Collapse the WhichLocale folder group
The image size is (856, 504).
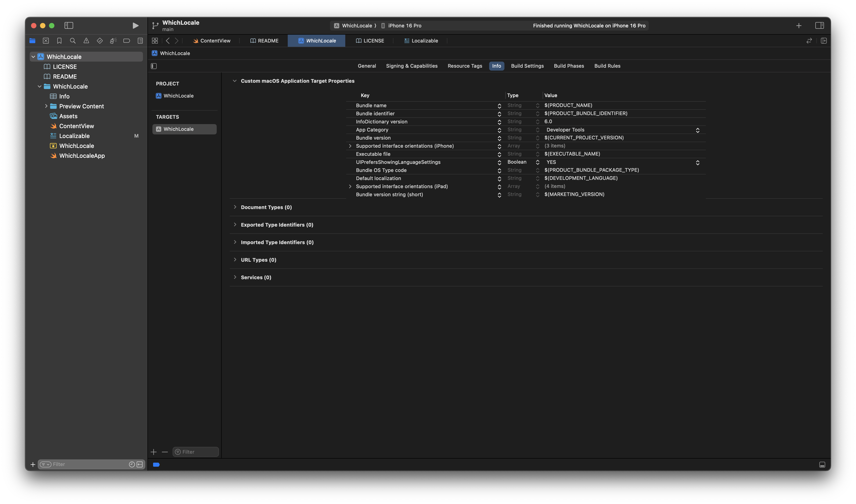[x=39, y=86]
